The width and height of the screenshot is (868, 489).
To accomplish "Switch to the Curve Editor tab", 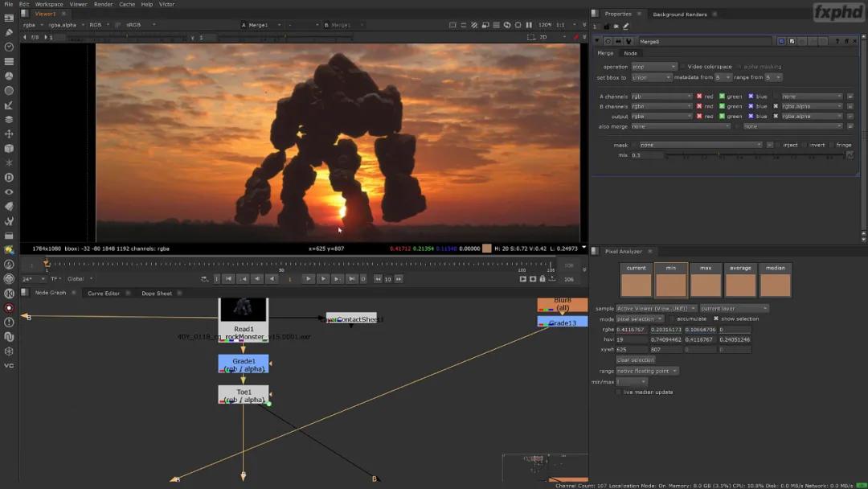I will pyautogui.click(x=104, y=294).
